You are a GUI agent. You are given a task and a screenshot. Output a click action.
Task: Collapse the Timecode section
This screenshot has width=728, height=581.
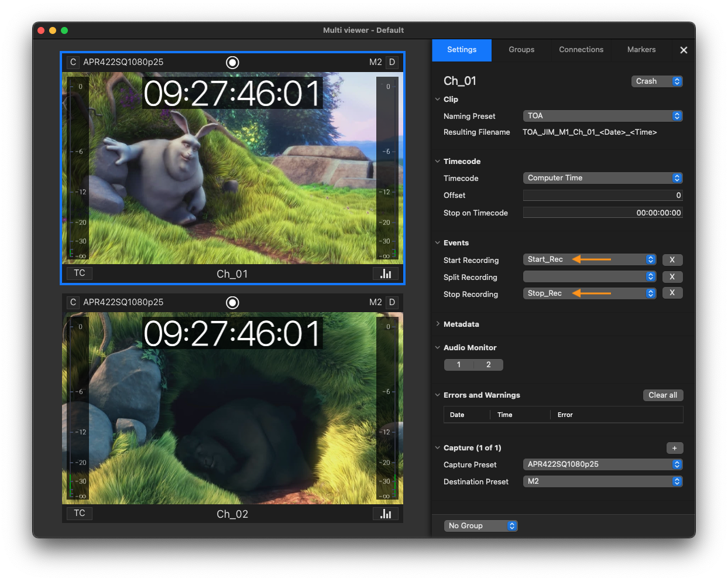[437, 162]
